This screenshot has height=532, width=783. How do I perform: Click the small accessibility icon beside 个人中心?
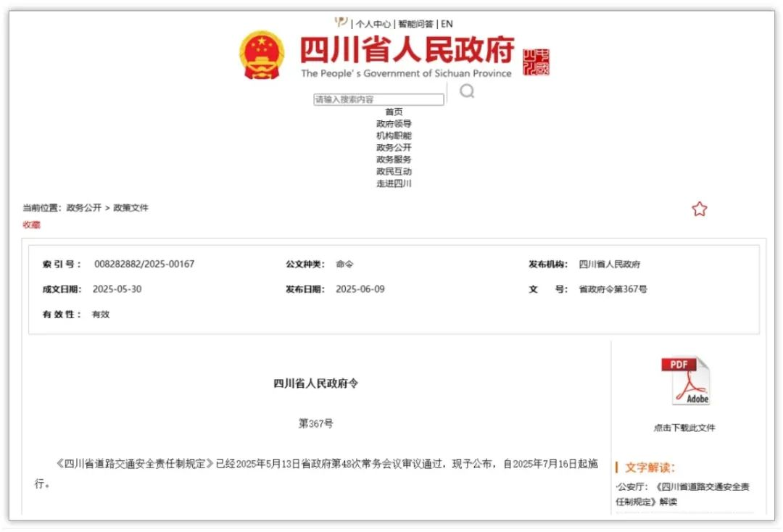pyautogui.click(x=341, y=22)
